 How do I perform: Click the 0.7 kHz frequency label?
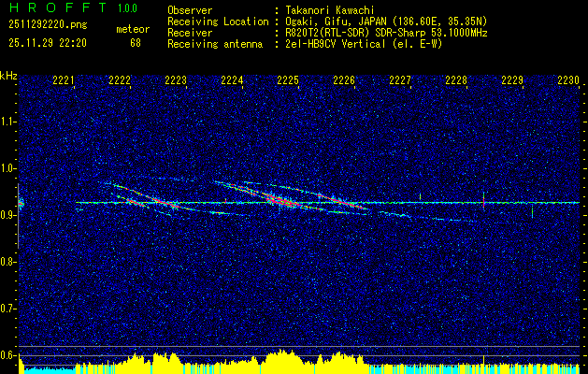(x=8, y=309)
